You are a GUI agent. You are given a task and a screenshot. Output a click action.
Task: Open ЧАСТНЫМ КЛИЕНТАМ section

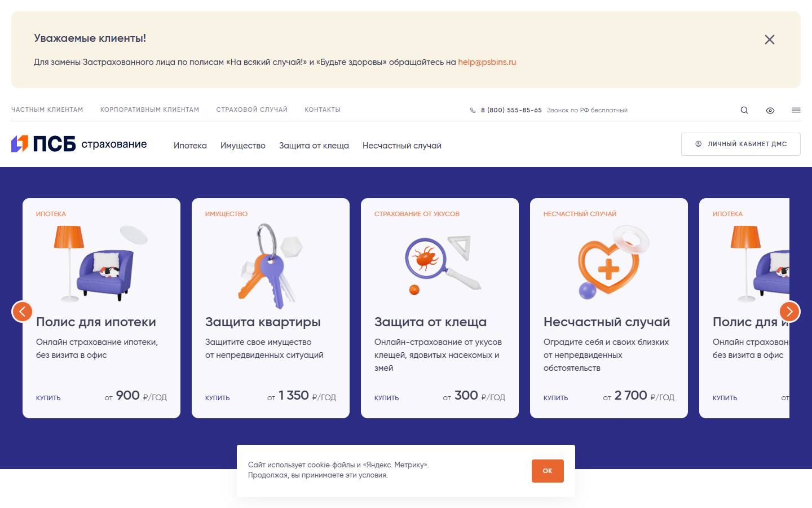pyautogui.click(x=47, y=110)
